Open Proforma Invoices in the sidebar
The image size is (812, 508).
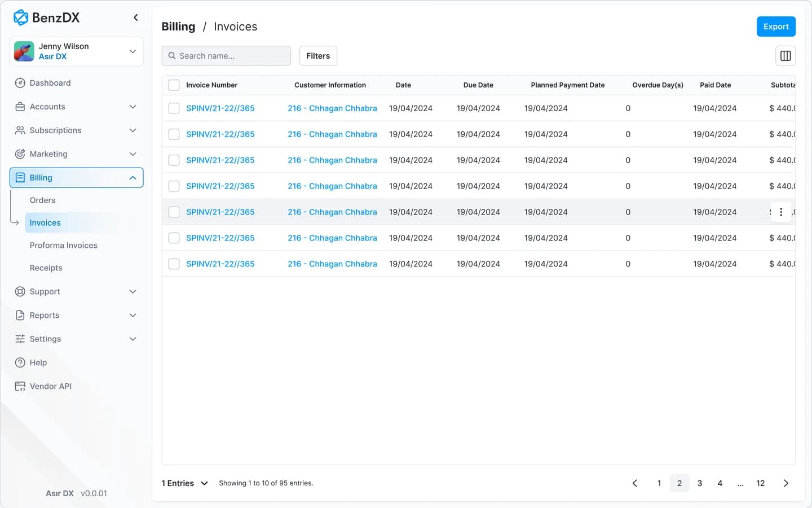click(x=64, y=246)
